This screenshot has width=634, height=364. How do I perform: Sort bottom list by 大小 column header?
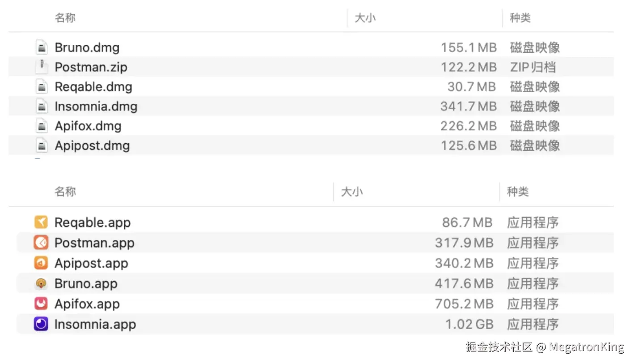pos(352,192)
